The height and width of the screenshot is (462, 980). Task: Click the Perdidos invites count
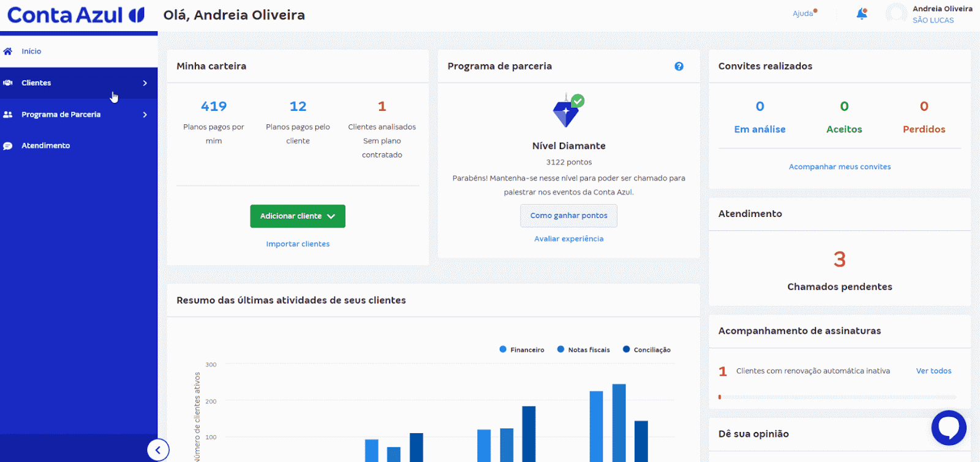pos(924,107)
